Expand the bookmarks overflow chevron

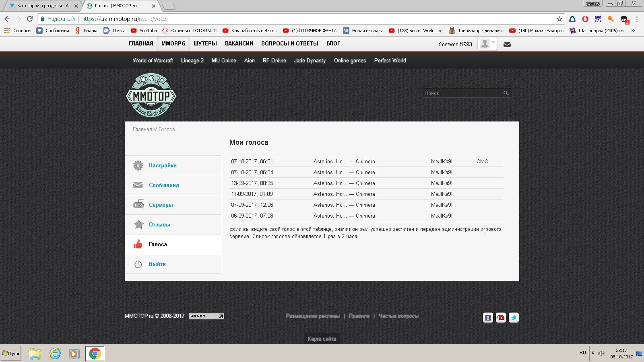coord(633,31)
